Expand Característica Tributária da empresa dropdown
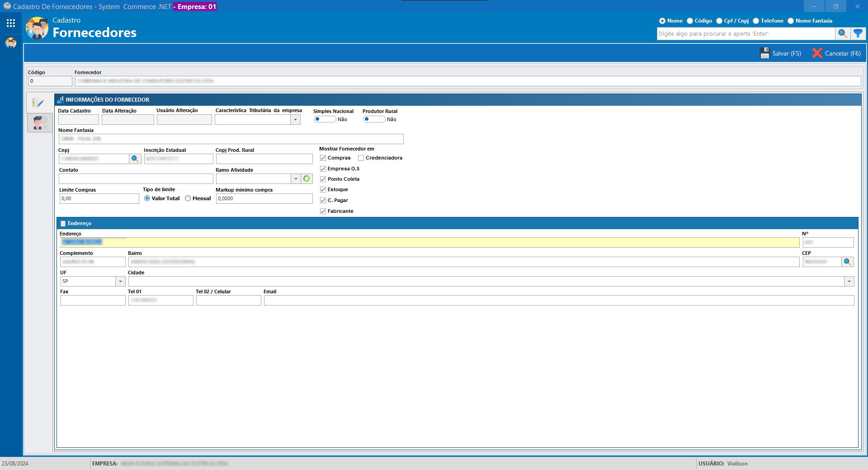 coord(295,120)
